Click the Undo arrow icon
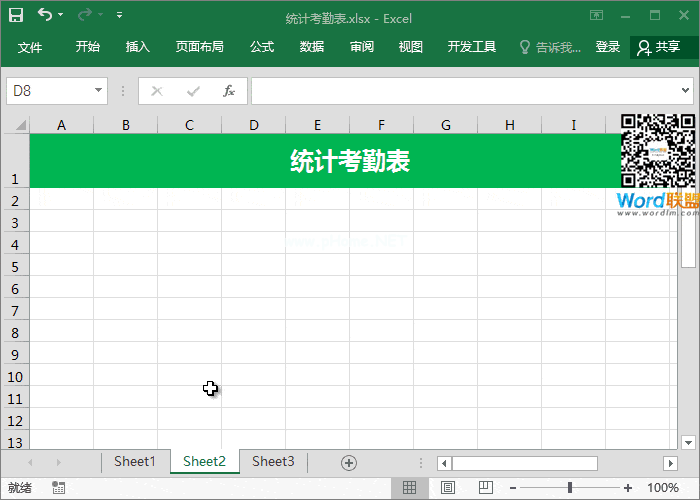This screenshot has height=500, width=700. (45, 15)
